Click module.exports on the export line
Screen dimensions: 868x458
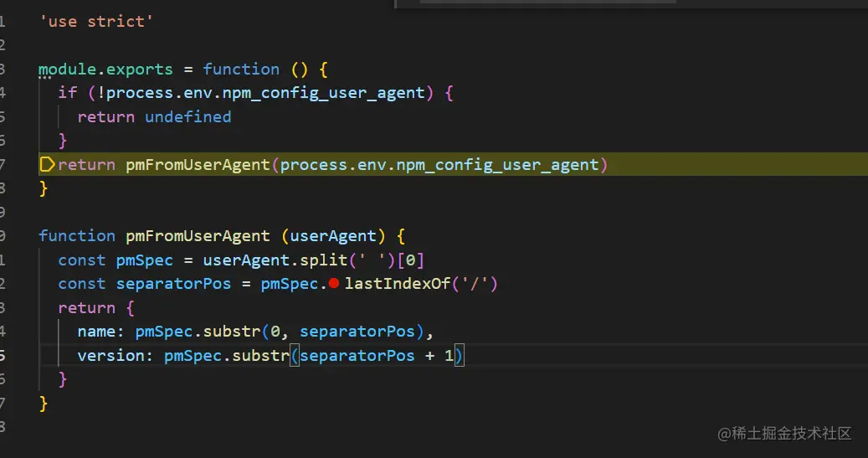coord(105,69)
